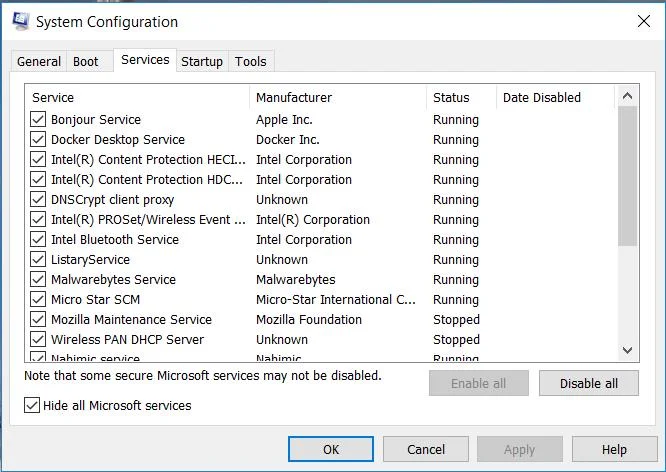The image size is (666, 472).
Task: Uncheck the ListaryService checkbox
Action: [x=38, y=259]
